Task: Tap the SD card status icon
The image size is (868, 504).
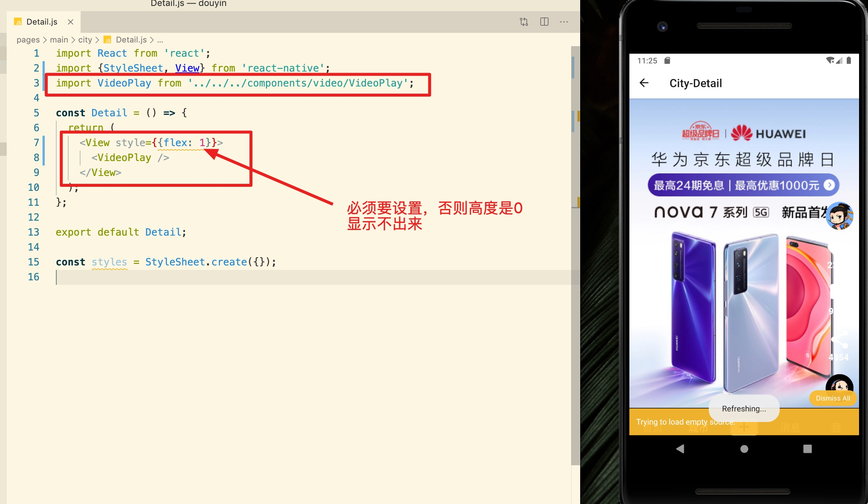Action: [667, 60]
